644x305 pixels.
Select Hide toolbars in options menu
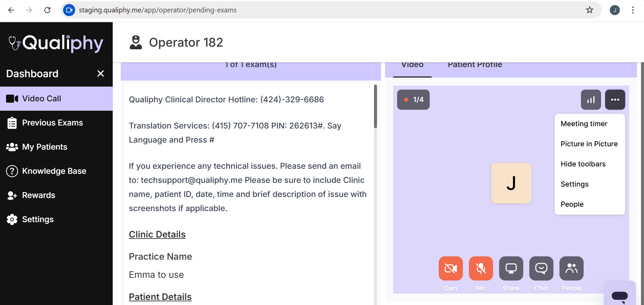tap(583, 164)
